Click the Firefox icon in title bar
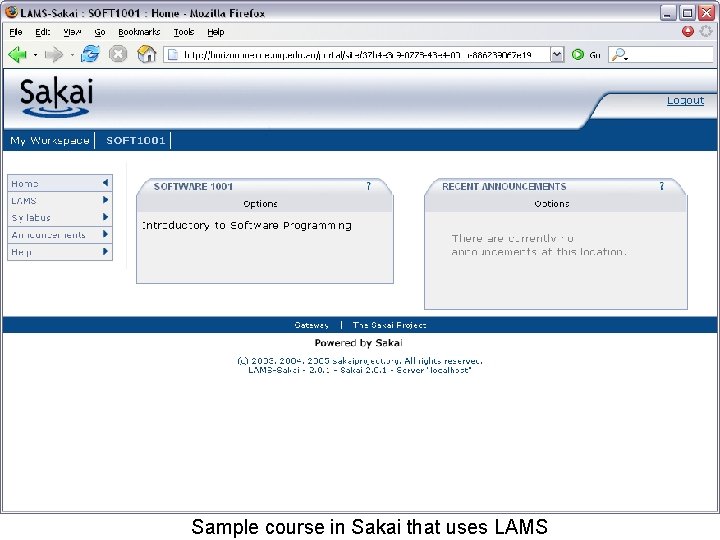This screenshot has width=720, height=540. pos(11,12)
